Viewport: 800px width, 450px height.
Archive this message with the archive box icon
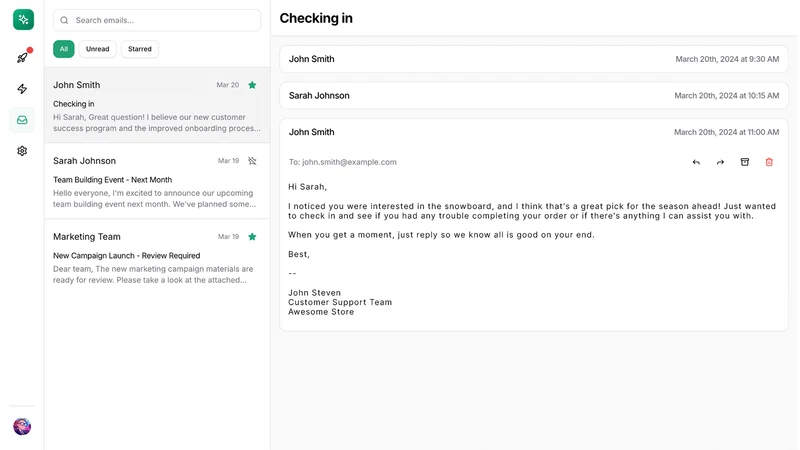(x=745, y=162)
